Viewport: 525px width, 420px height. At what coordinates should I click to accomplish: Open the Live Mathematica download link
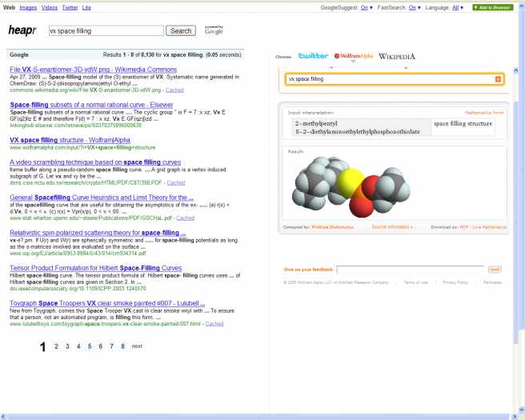(x=489, y=227)
